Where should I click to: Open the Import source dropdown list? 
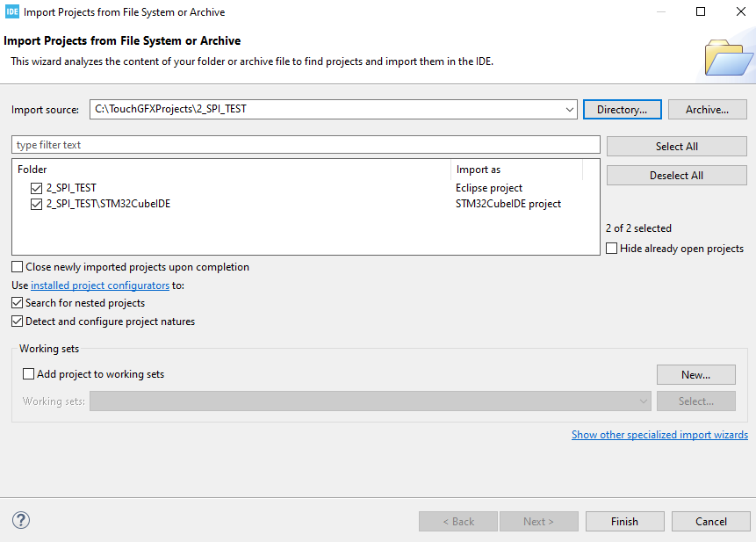(x=572, y=110)
